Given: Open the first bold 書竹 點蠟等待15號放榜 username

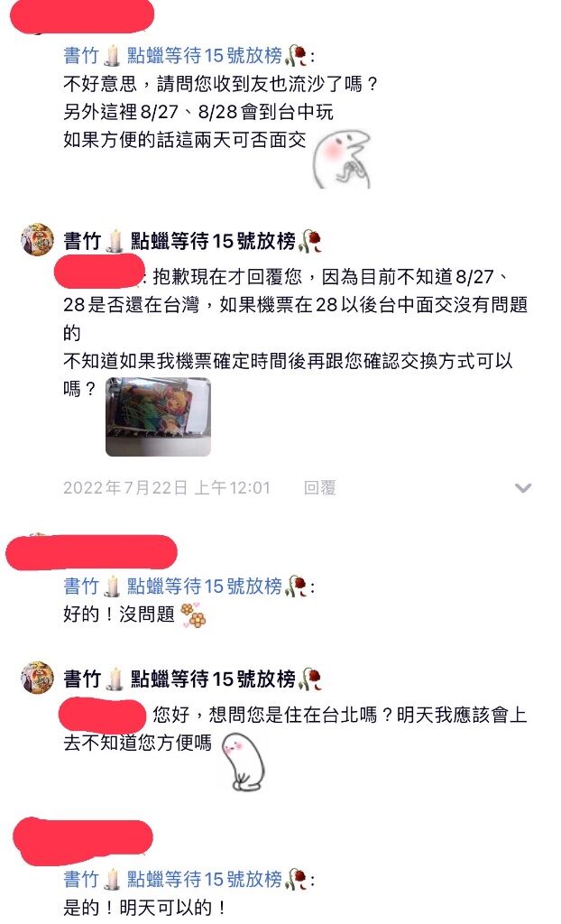Looking at the screenshot, I should point(193,240).
